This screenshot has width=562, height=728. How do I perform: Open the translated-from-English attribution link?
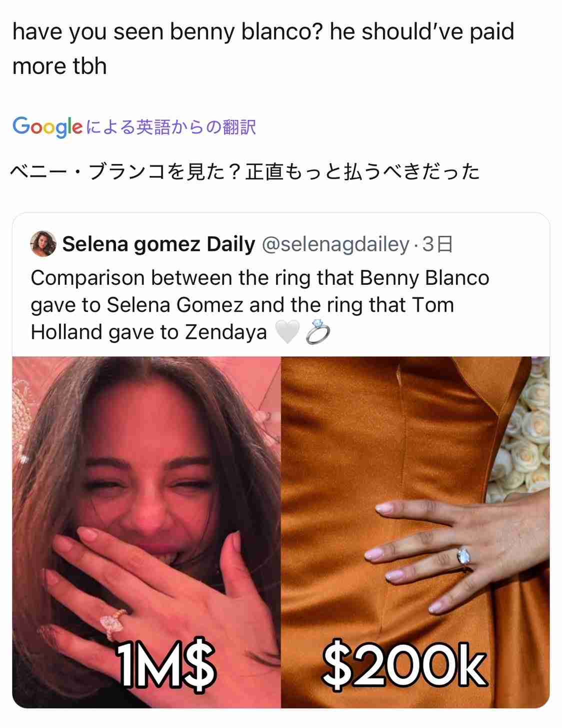click(171, 127)
